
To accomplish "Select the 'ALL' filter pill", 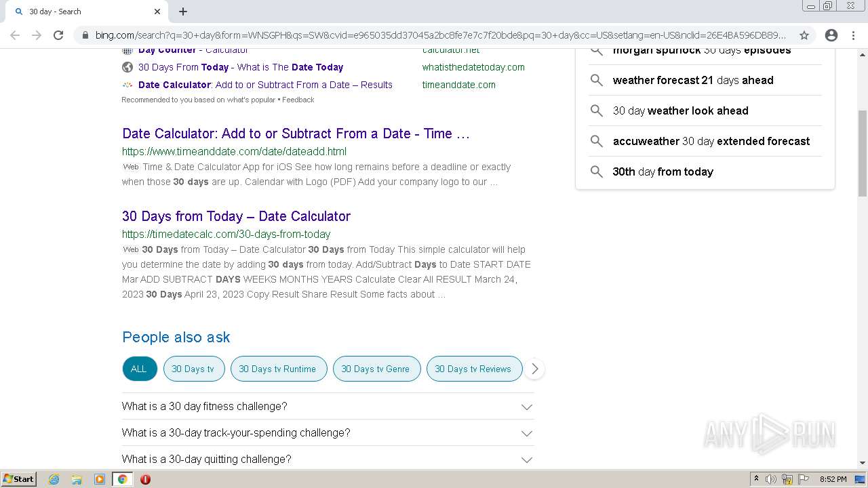I will (139, 369).
